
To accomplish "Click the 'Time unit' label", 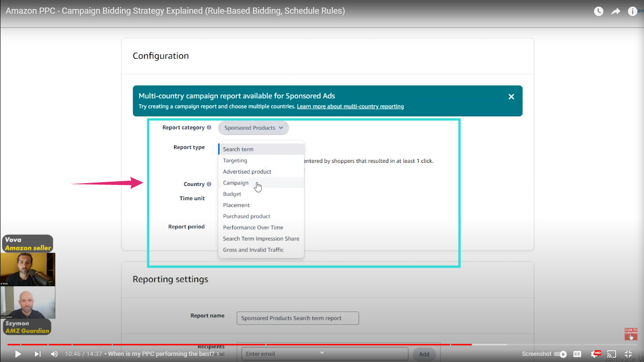I will tap(192, 198).
